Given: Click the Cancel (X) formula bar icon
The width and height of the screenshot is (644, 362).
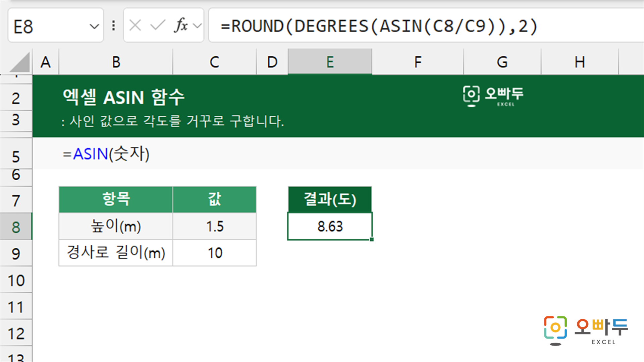Looking at the screenshot, I should 135,25.
